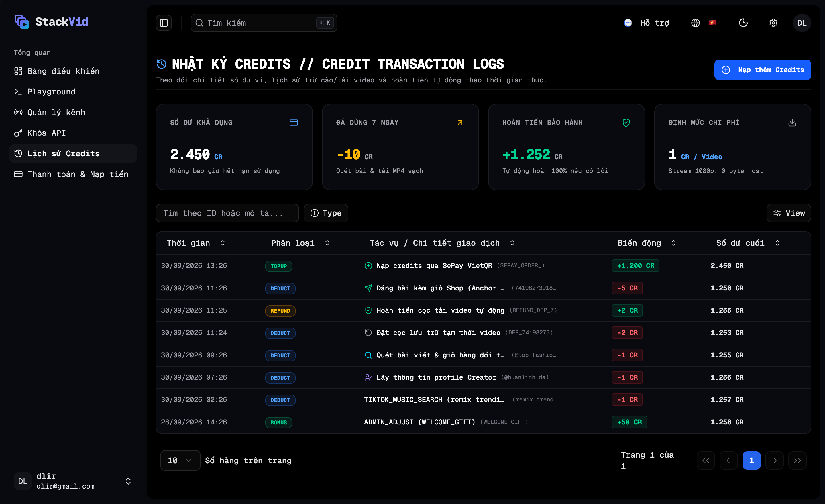Open the Type filter button
This screenshot has width=825, height=504.
click(x=326, y=213)
